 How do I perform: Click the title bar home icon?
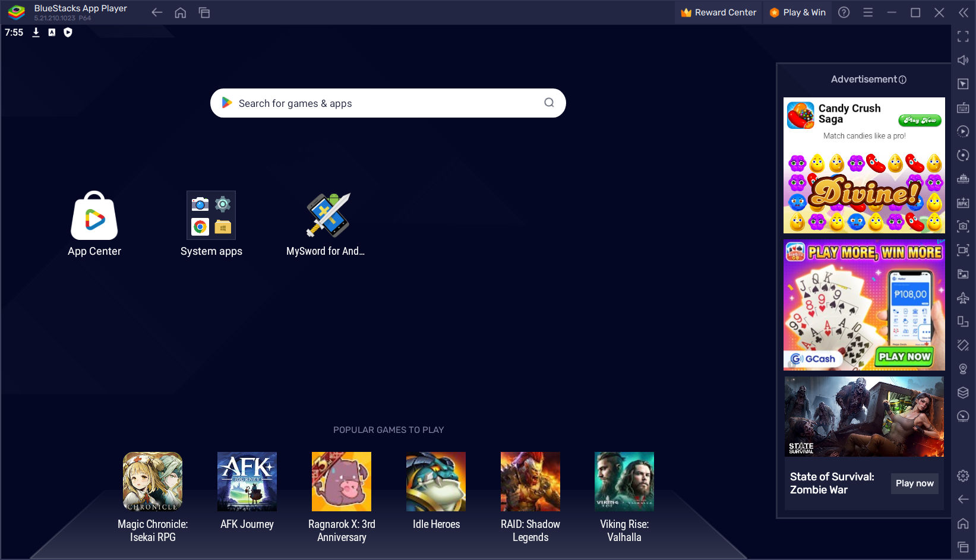[x=181, y=12]
